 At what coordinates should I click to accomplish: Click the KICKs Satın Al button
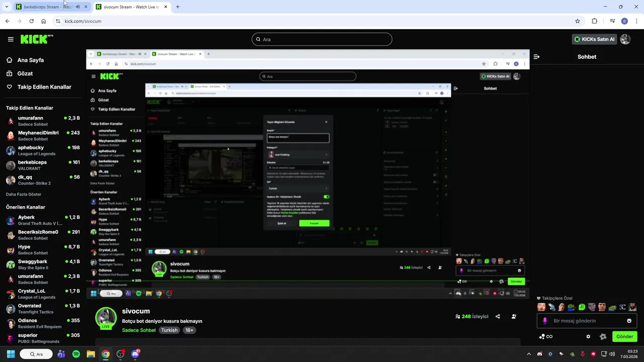[594, 39]
